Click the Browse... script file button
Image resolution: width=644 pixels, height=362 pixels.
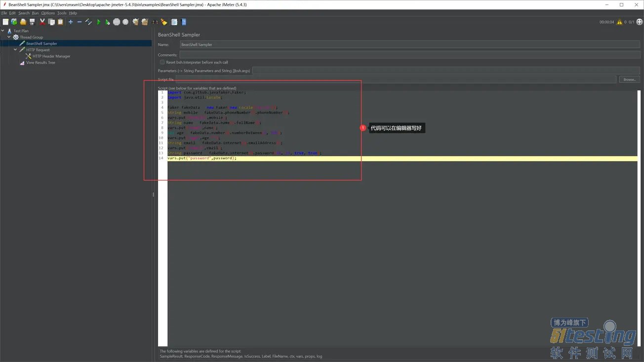629,79
